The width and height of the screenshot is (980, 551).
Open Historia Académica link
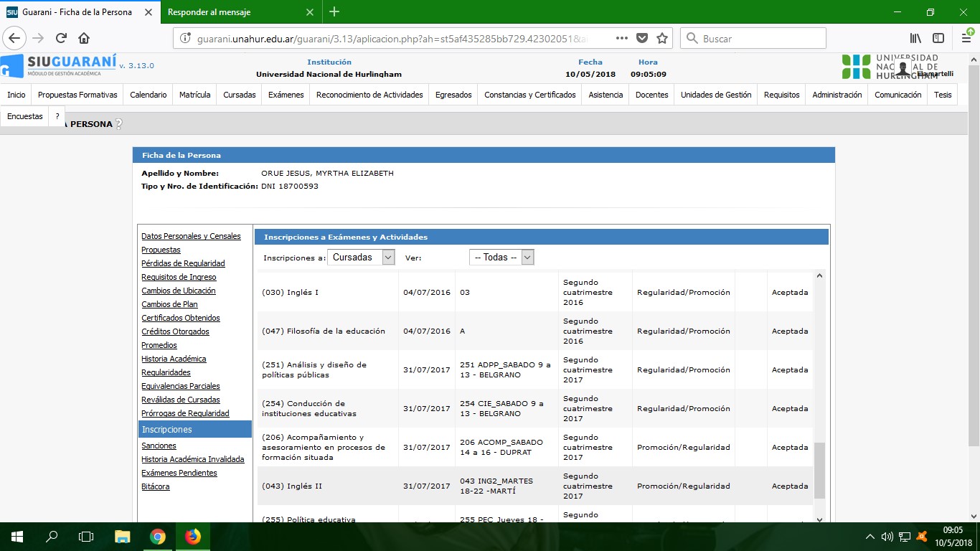coord(174,359)
